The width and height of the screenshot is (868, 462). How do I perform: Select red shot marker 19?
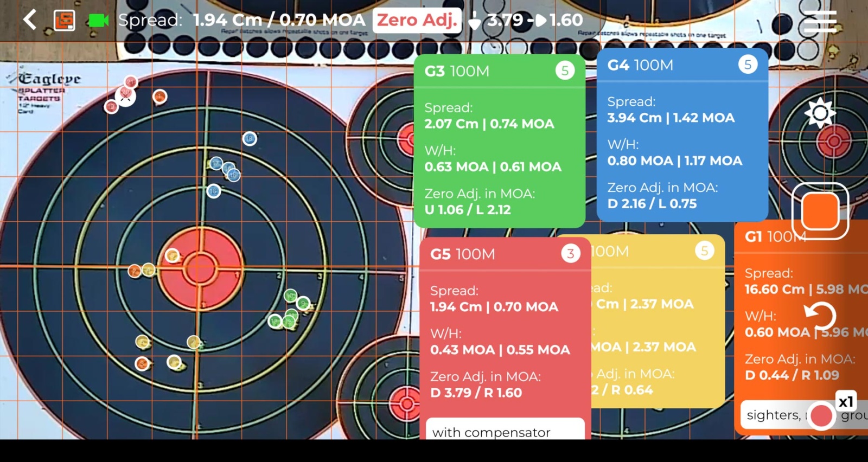tap(111, 106)
